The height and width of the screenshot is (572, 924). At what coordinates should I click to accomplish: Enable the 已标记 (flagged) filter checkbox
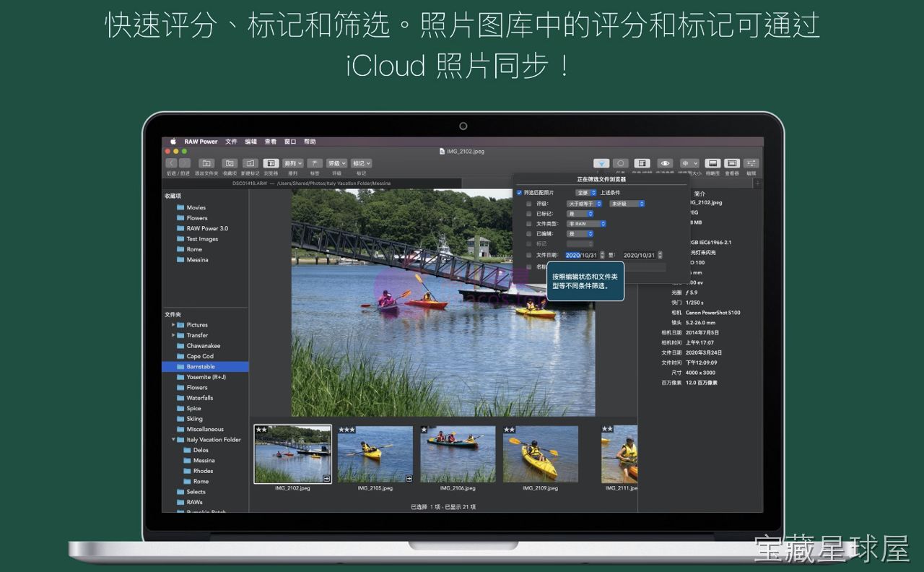529,214
